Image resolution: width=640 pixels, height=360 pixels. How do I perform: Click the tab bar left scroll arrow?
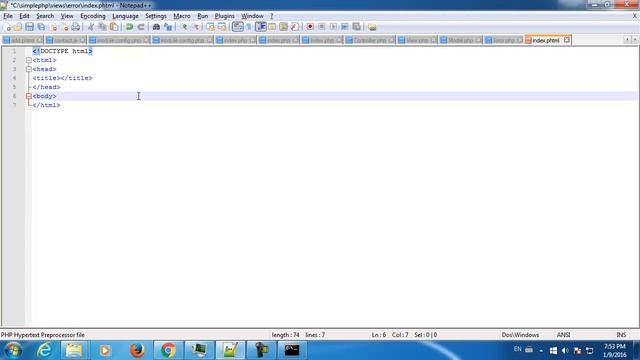(x=627, y=40)
